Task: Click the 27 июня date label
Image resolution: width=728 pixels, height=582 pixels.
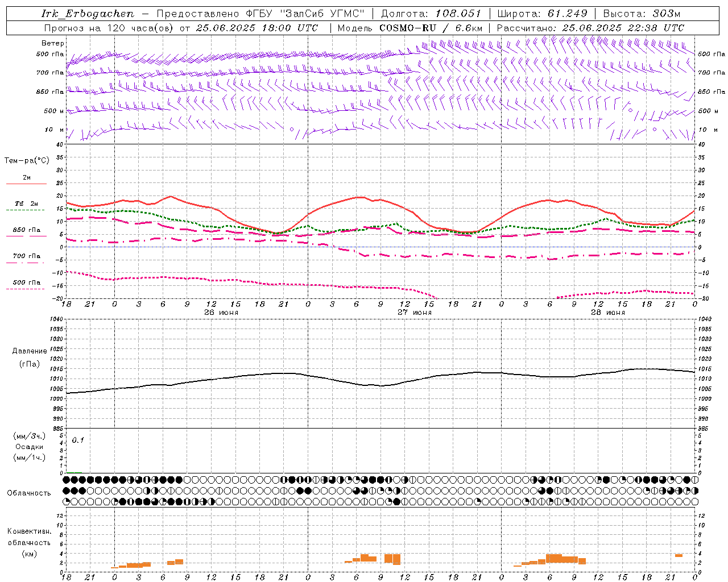Action: (x=414, y=313)
